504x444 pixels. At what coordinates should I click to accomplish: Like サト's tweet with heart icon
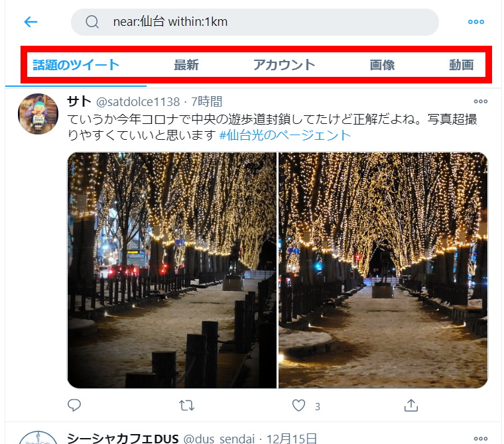pyautogui.click(x=298, y=406)
